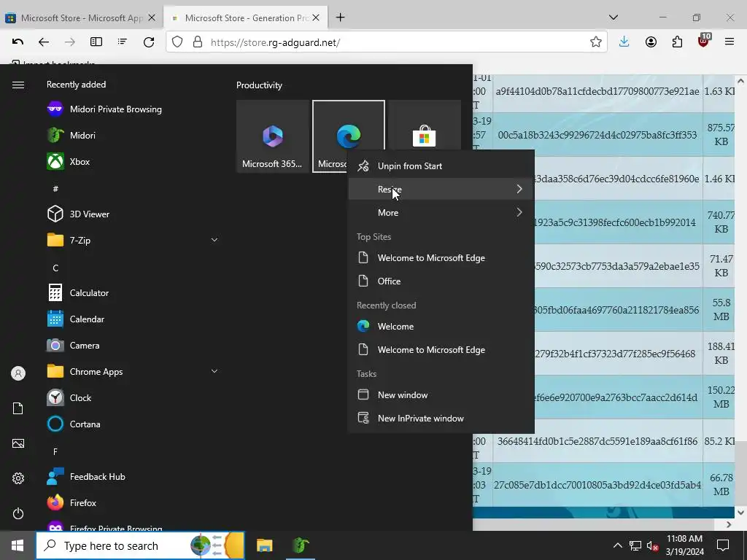Click the taskbar search box
The image size is (747, 560).
[x=141, y=545]
